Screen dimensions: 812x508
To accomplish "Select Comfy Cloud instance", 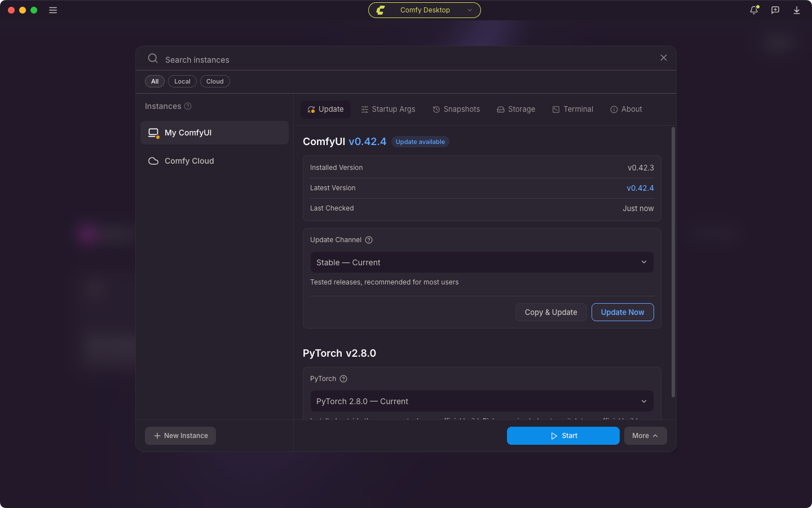I will click(x=214, y=161).
